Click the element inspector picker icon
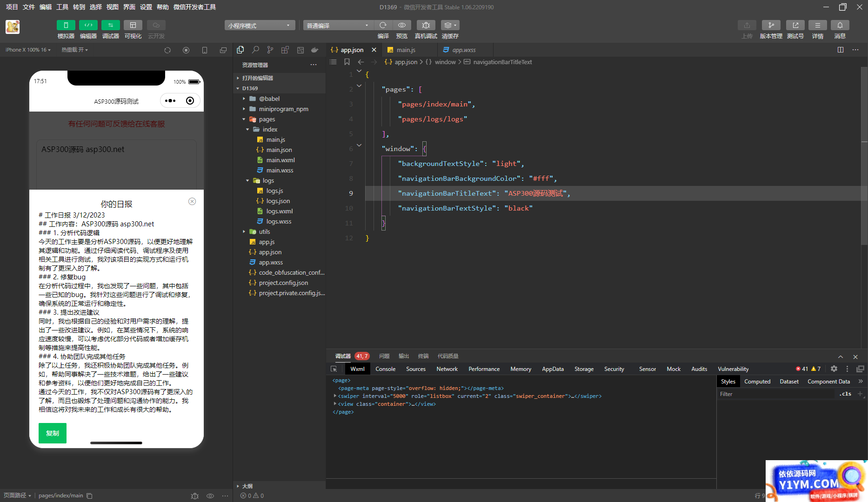The width and height of the screenshot is (868, 502). [334, 369]
